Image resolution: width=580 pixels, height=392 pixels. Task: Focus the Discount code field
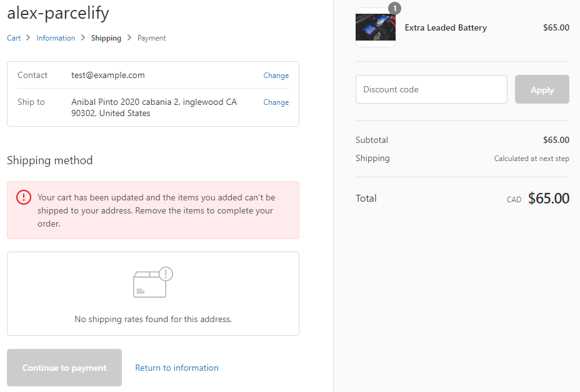[431, 89]
